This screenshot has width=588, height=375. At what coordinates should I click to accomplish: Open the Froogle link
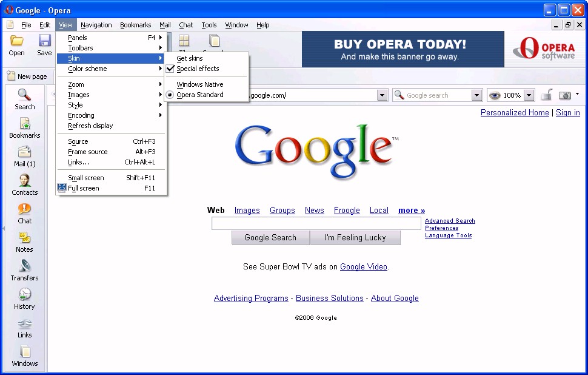(347, 211)
